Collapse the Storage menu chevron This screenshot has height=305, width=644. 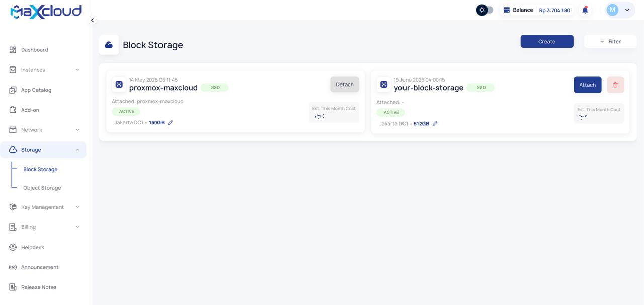tap(77, 150)
